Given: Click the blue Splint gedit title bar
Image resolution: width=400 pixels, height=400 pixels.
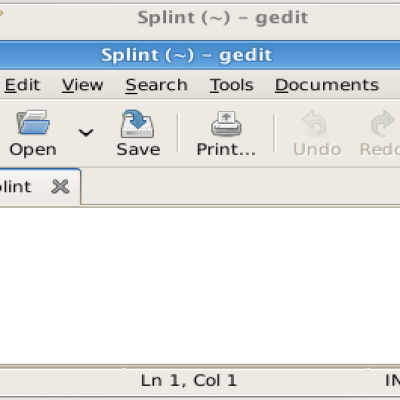Looking at the screenshot, I should coord(200,55).
